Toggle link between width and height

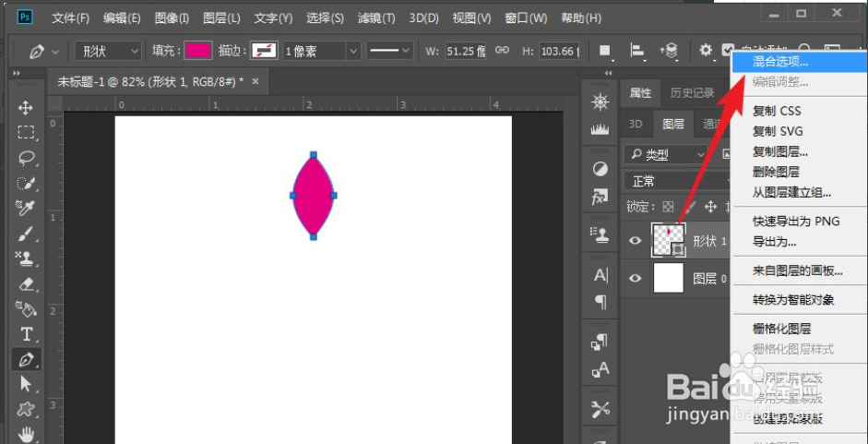click(502, 51)
